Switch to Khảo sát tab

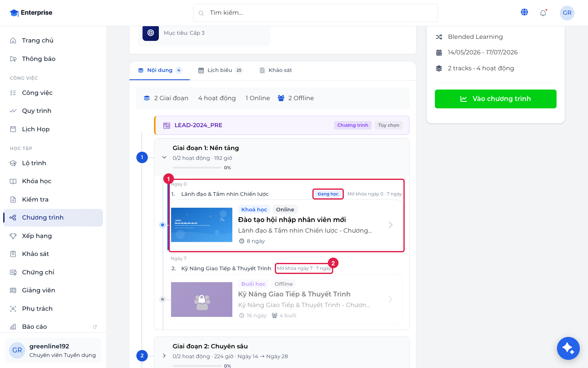tap(276, 70)
